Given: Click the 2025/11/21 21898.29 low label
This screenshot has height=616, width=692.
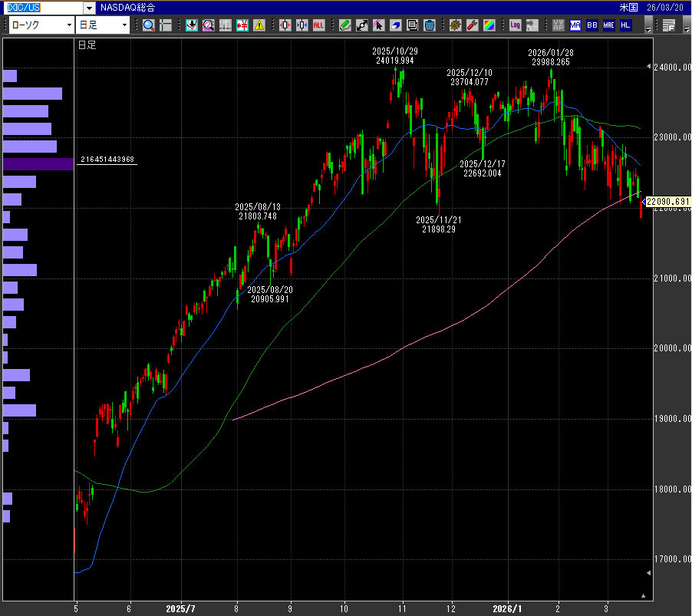Looking at the screenshot, I should (439, 225).
